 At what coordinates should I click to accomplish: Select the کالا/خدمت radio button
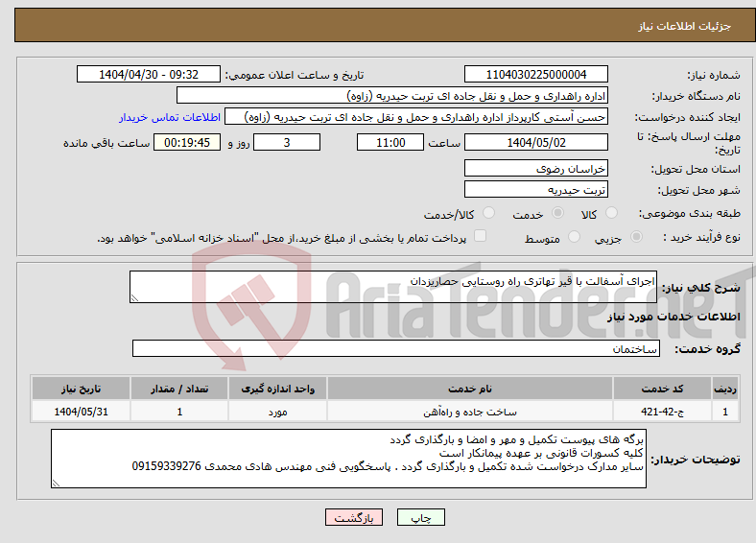(x=488, y=213)
